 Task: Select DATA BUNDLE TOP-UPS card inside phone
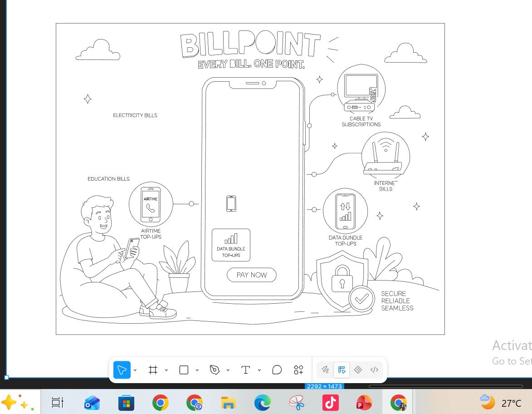pos(231,245)
